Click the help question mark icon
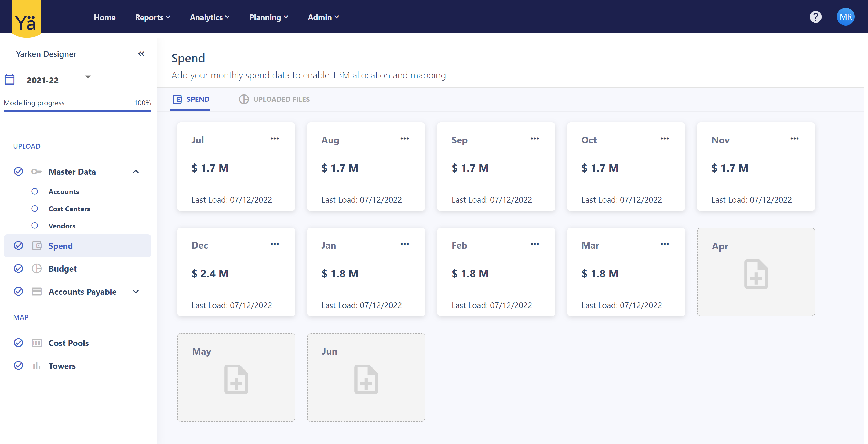Viewport: 868px width, 444px height. tap(815, 17)
